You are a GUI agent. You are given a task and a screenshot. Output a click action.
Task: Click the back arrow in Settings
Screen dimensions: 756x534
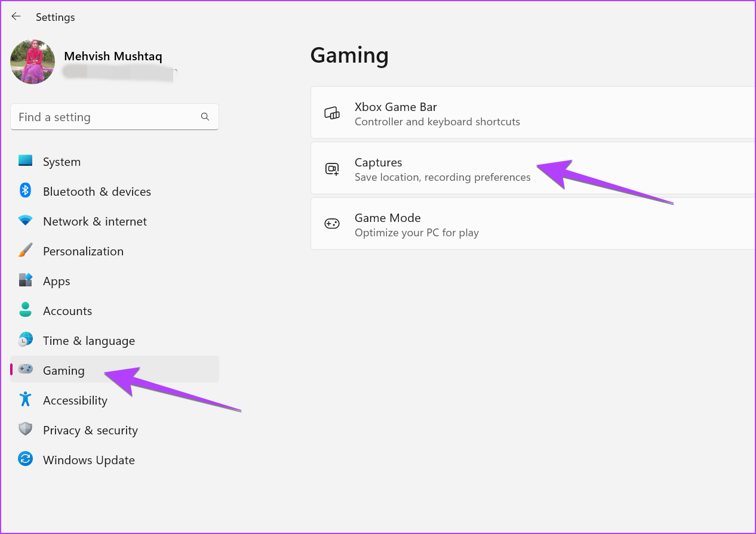click(x=16, y=17)
